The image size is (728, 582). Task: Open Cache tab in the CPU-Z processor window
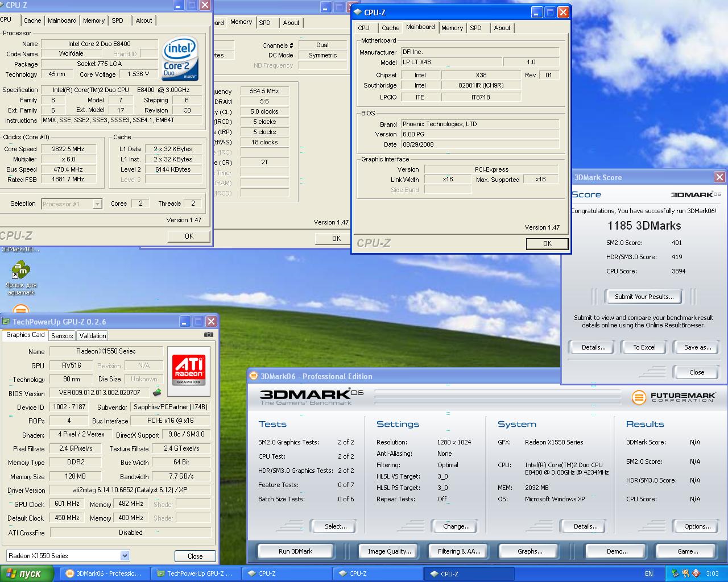[32, 20]
